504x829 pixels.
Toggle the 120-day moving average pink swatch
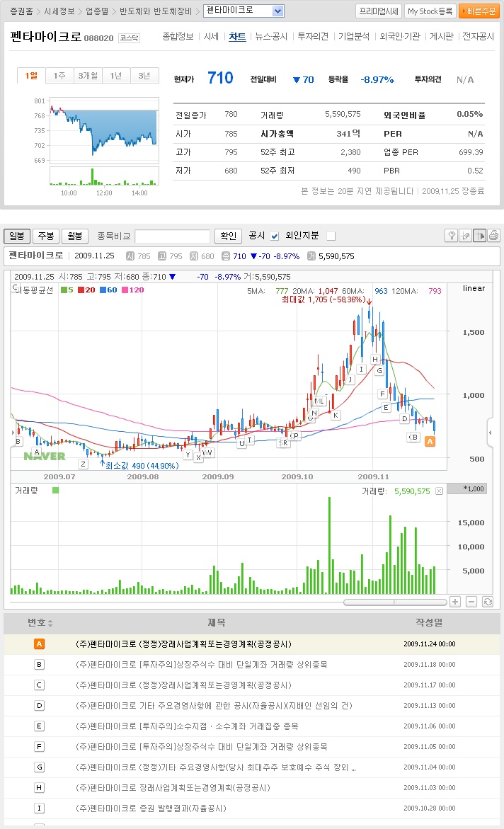point(125,290)
